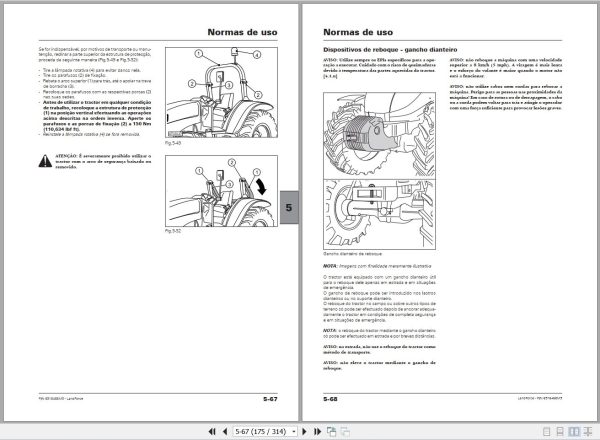
Task: Click right page heading 'Normas de uso'
Action: [x=358, y=32]
